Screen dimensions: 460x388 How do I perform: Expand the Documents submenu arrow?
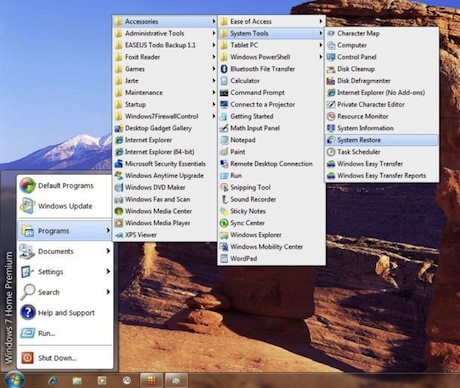pyautogui.click(x=108, y=251)
